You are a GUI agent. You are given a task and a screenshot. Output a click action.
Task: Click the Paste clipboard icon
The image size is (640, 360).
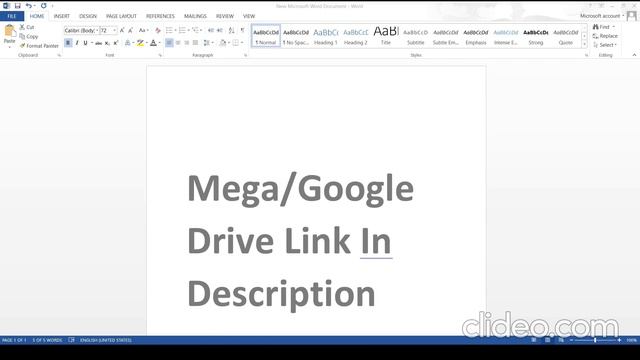[9, 31]
